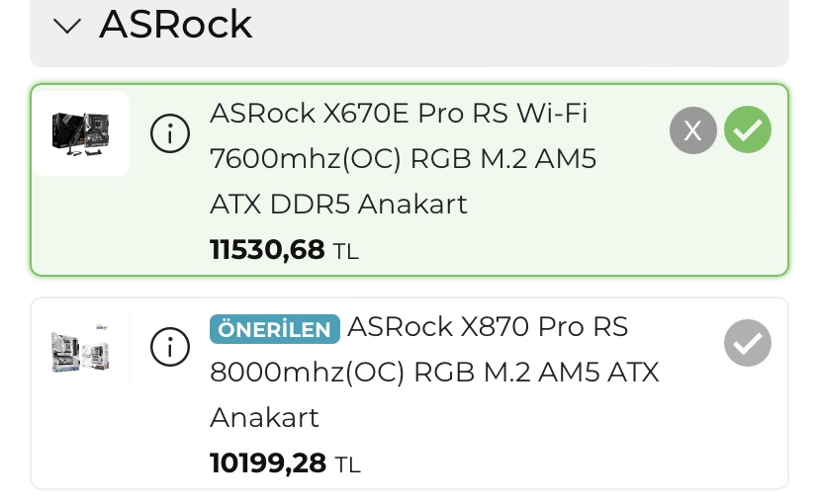Click the Anakart line of X870 card

[x=264, y=418]
